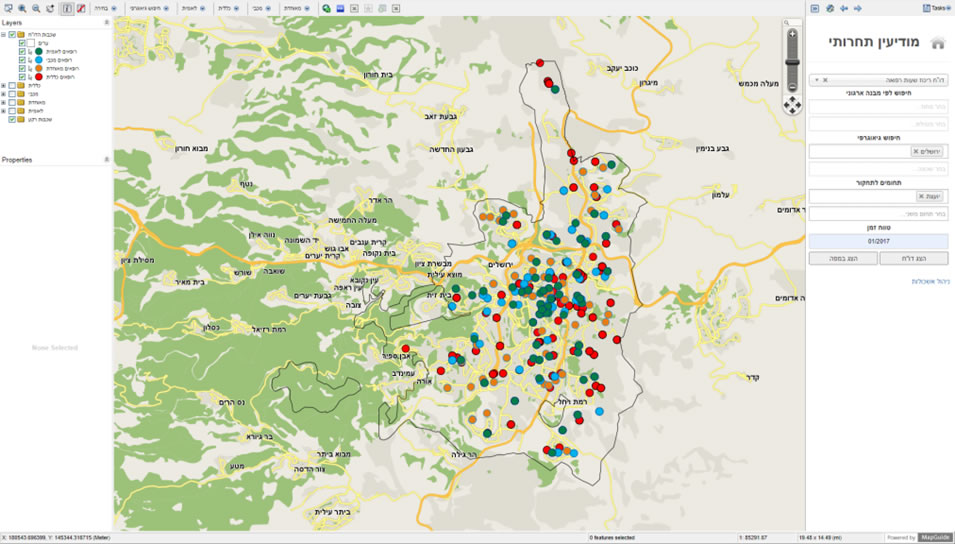
Task: Click the back arrow in task pane
Action: click(844, 8)
